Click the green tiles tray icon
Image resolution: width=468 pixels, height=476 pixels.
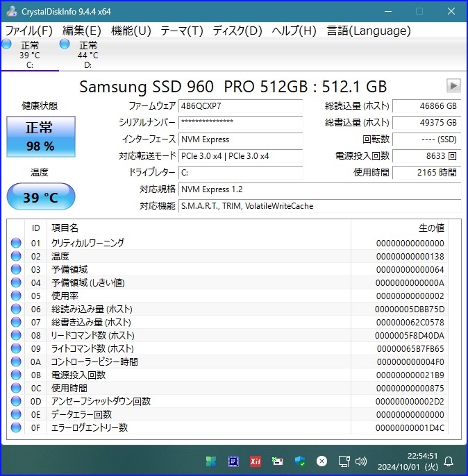211,461
